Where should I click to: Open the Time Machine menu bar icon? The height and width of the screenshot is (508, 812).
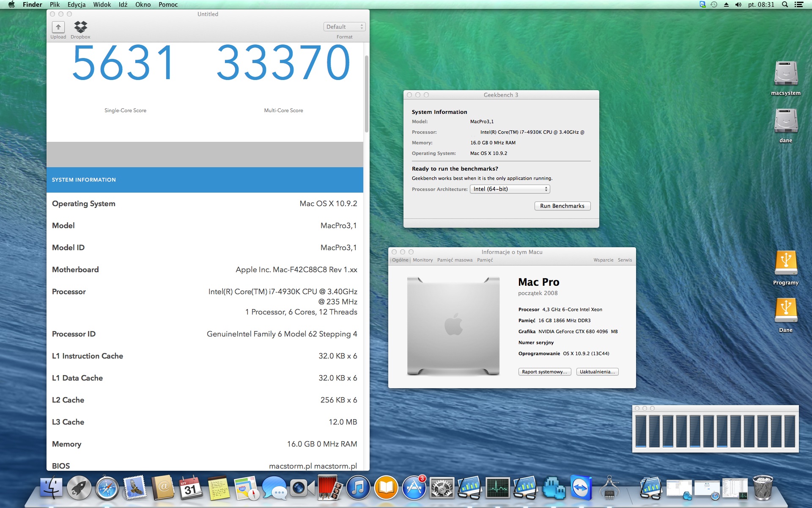(714, 5)
